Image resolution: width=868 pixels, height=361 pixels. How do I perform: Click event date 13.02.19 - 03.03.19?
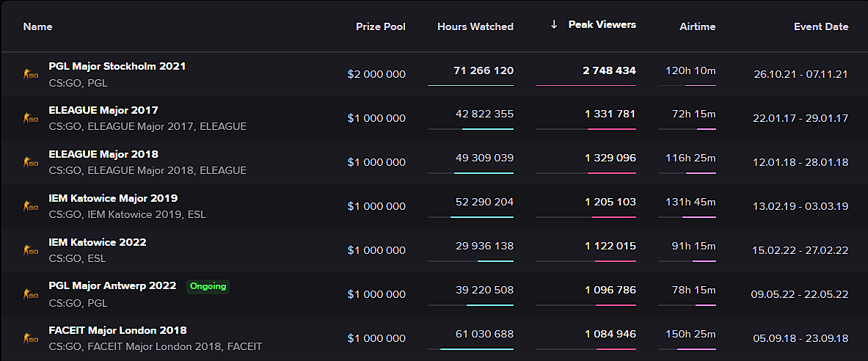[800, 206]
